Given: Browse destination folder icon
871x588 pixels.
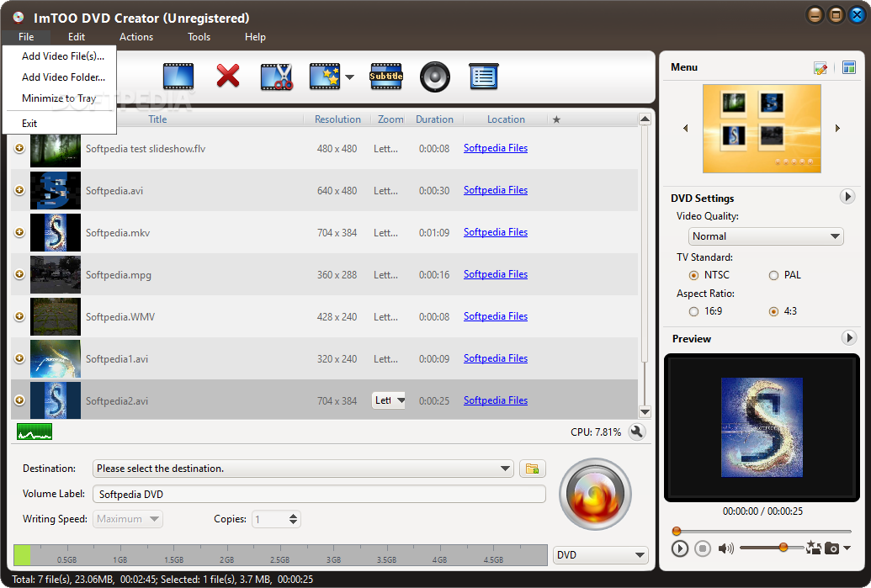Looking at the screenshot, I should [532, 469].
